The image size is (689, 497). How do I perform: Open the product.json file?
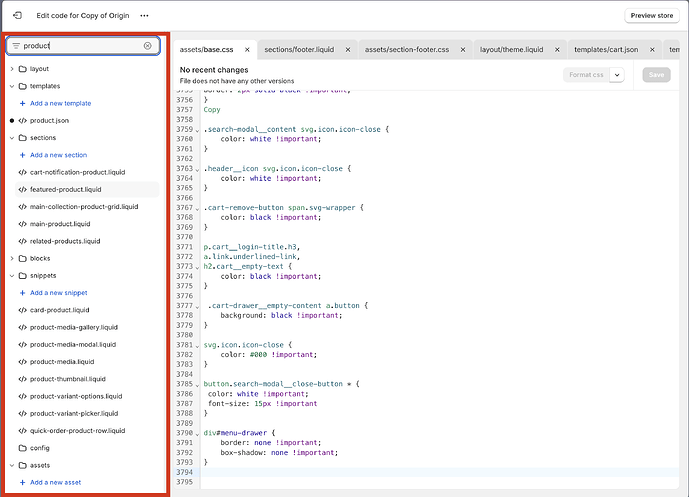(49, 120)
